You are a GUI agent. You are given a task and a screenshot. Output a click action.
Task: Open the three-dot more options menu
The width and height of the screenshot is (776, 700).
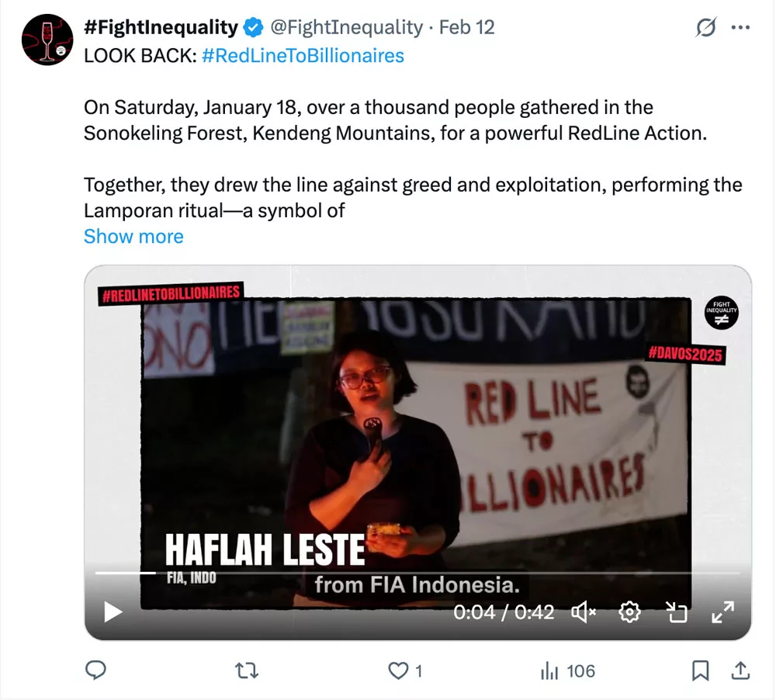740,27
